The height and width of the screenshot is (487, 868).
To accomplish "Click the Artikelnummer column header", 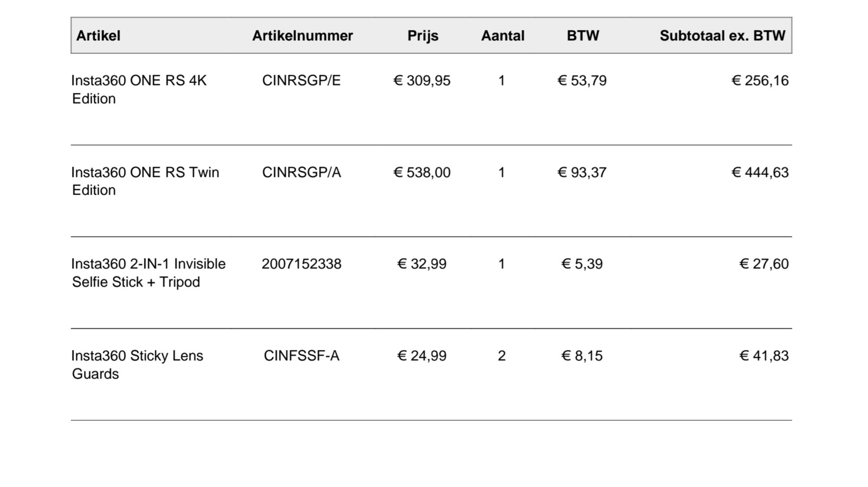I will coord(303,35).
